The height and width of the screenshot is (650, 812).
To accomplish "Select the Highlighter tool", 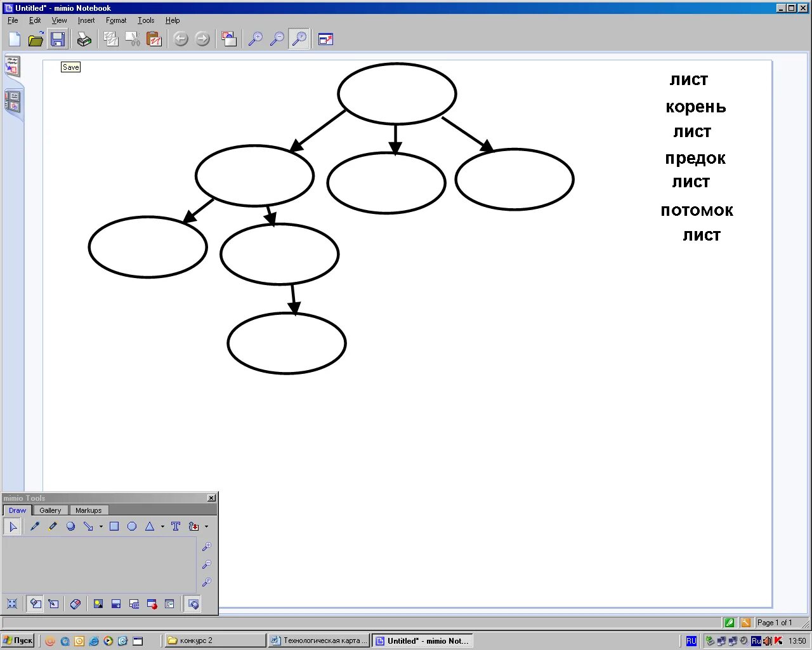I will click(53, 526).
